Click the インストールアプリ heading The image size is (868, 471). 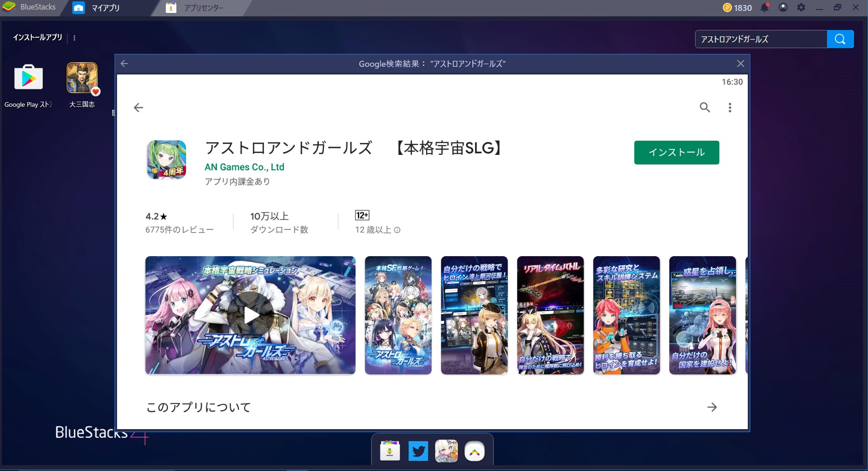[x=38, y=38]
